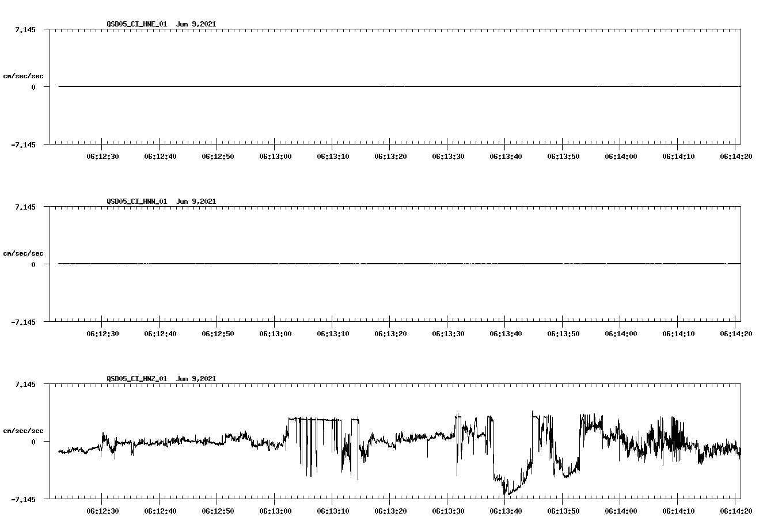
Task: Click 06:13:20 label under HNZ plot
Action: [x=390, y=511]
